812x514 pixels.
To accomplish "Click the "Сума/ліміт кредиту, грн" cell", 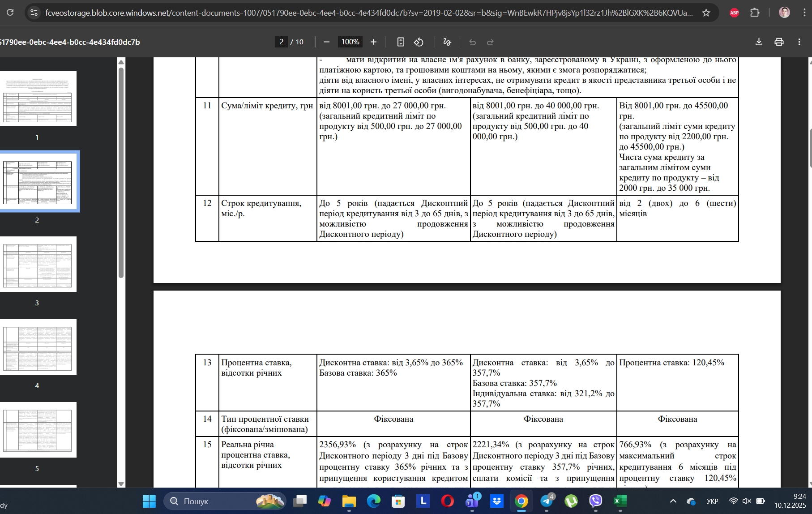I will coord(268,146).
